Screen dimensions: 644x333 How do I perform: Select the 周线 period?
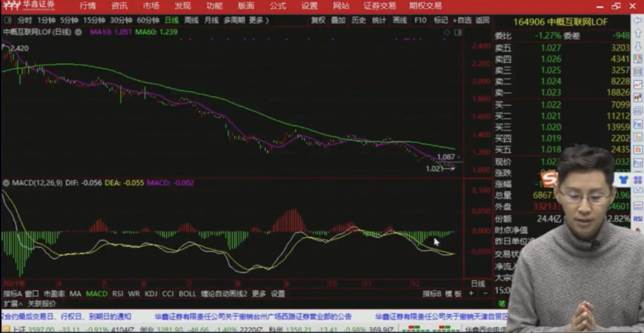[191, 20]
